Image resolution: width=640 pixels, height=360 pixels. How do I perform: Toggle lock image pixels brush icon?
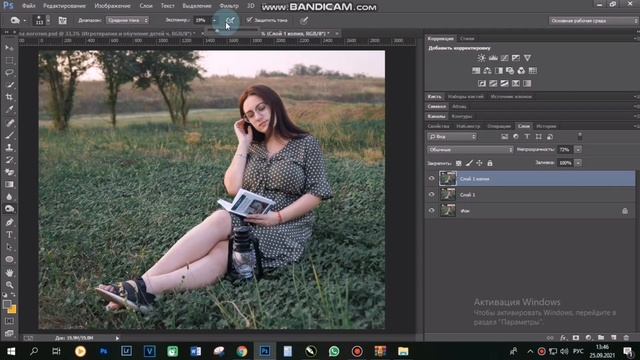469,163
